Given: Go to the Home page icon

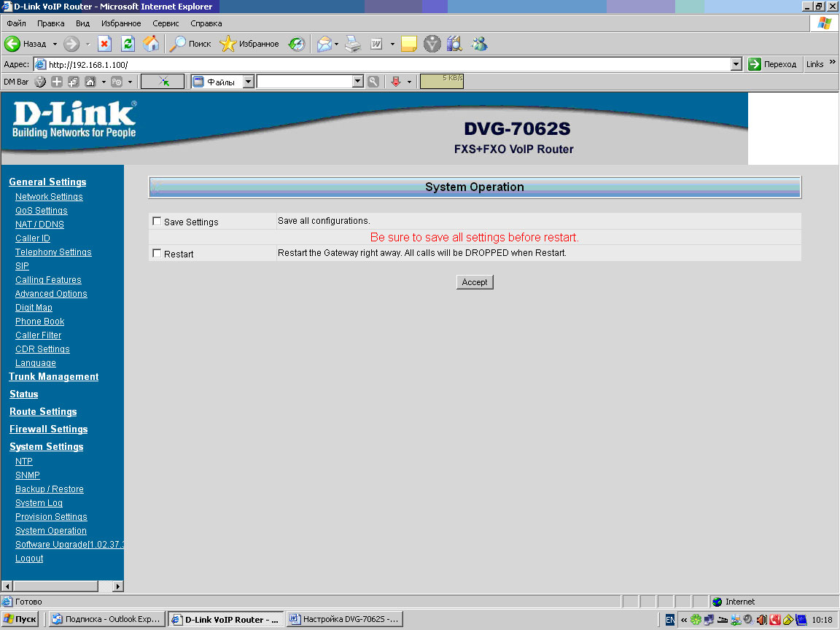Looking at the screenshot, I should pos(151,44).
